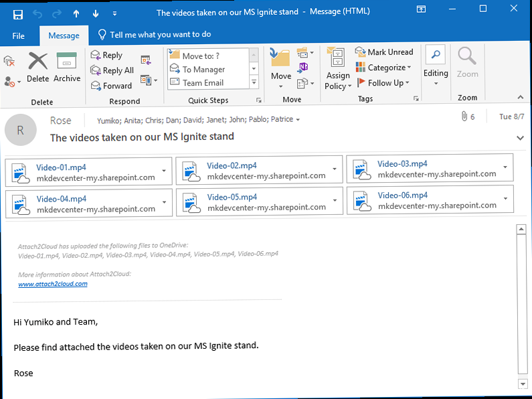
Task: Go to previous item with up arrow
Action: (x=76, y=13)
